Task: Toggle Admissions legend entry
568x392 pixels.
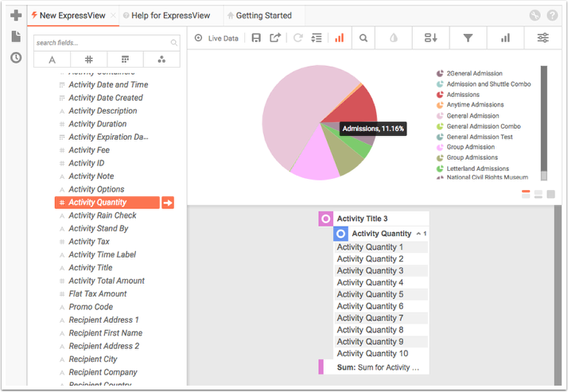Action: (458, 95)
